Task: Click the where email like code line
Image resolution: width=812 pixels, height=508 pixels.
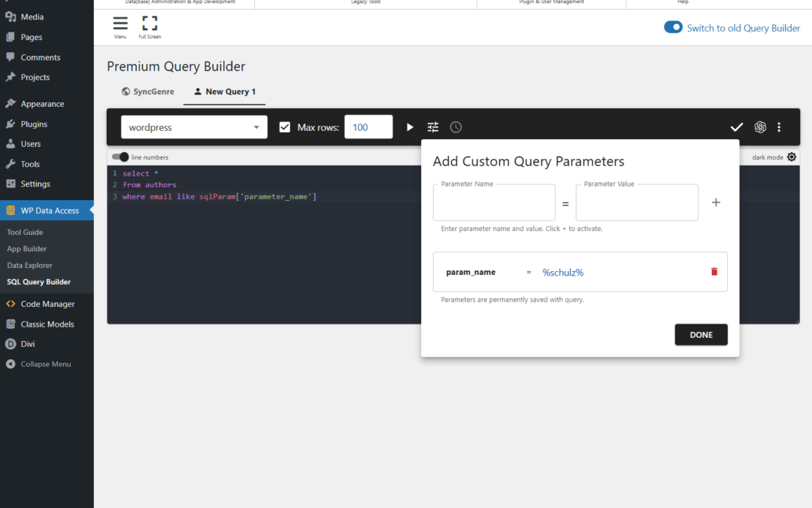Action: tap(219, 196)
